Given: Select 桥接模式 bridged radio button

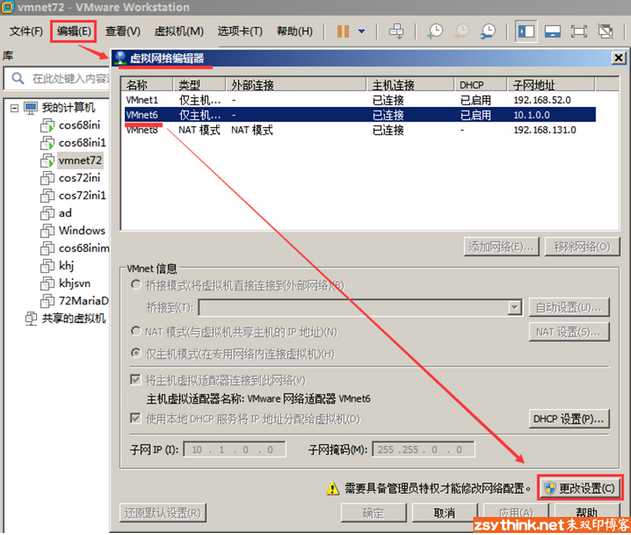Looking at the screenshot, I should [136, 285].
